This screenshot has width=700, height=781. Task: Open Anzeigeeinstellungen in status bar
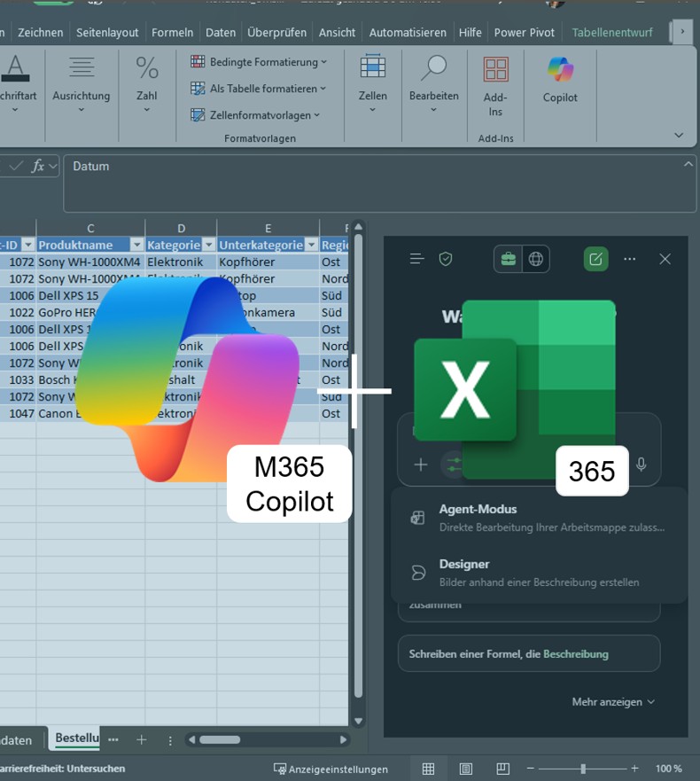tap(331, 769)
